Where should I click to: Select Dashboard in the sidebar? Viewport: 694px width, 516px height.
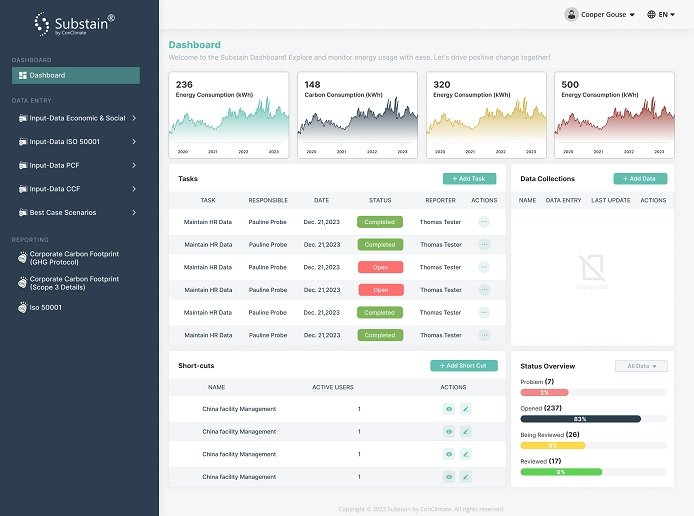(76, 75)
